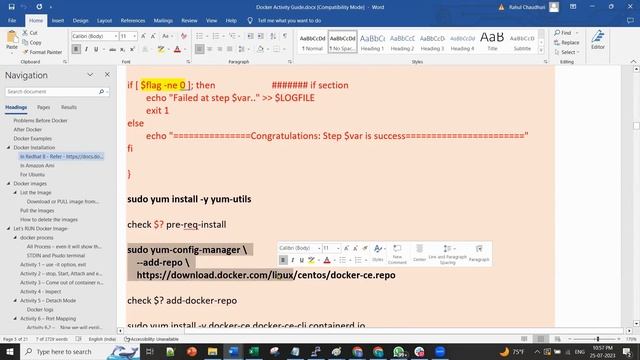640x360 pixels.
Task: Apply subscript formatting in ribbon
Action: 122,49
